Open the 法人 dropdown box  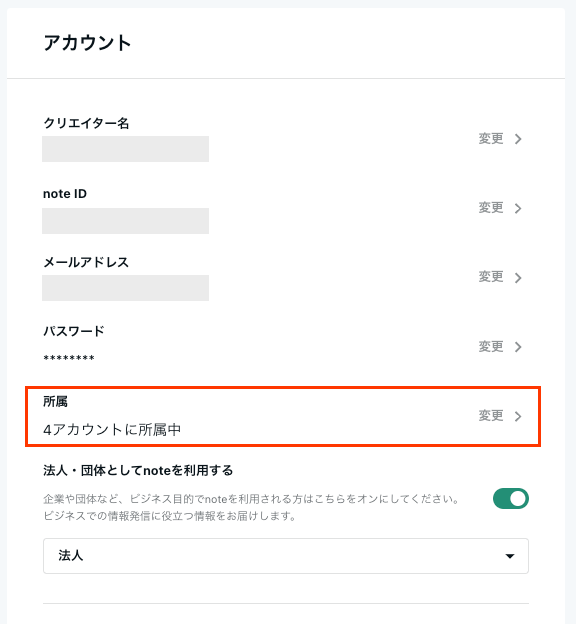(286, 556)
